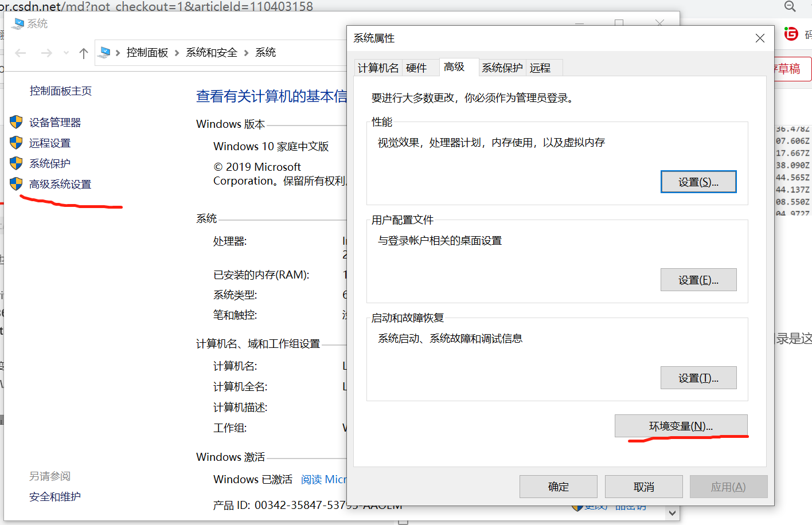Open the 系统保护 tab in 系统属性
The image size is (812, 525).
pos(502,68)
